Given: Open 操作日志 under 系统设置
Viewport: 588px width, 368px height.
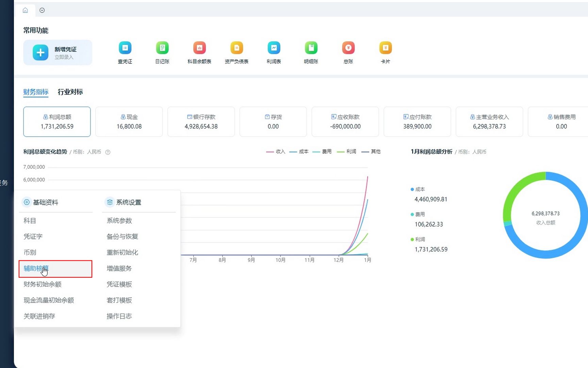Looking at the screenshot, I should click(119, 316).
